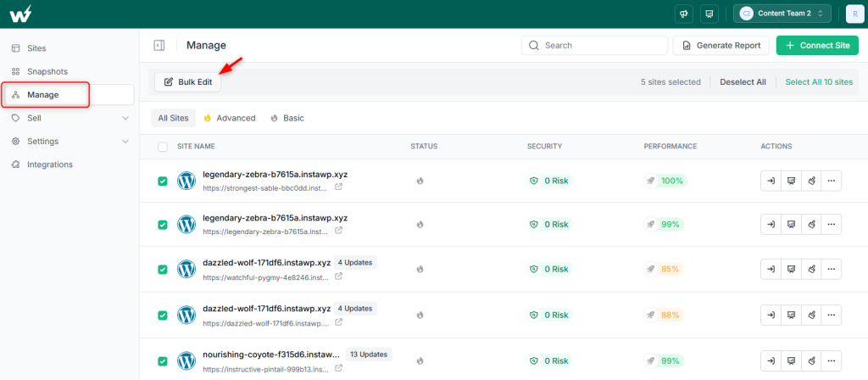This screenshot has width=868, height=380.
Task: Open the Content Team 2 team switcher
Action: 782,14
